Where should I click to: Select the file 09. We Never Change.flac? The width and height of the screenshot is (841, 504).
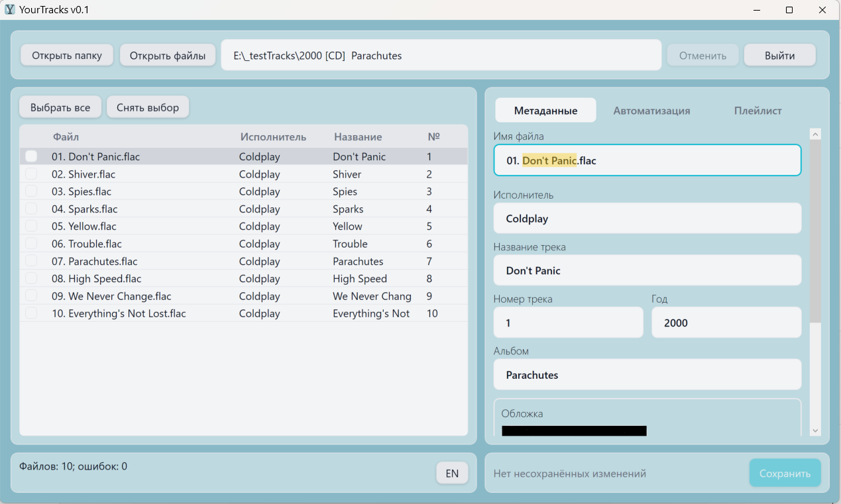tap(243, 296)
